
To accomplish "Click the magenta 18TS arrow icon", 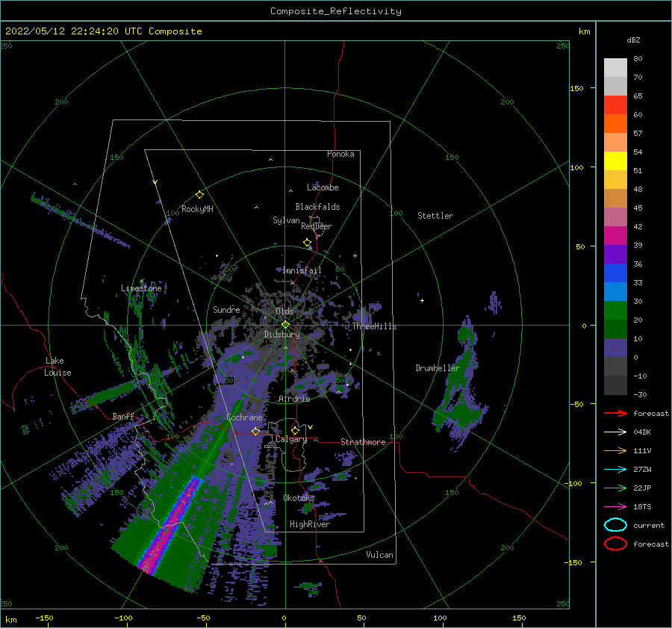I will coord(615,507).
